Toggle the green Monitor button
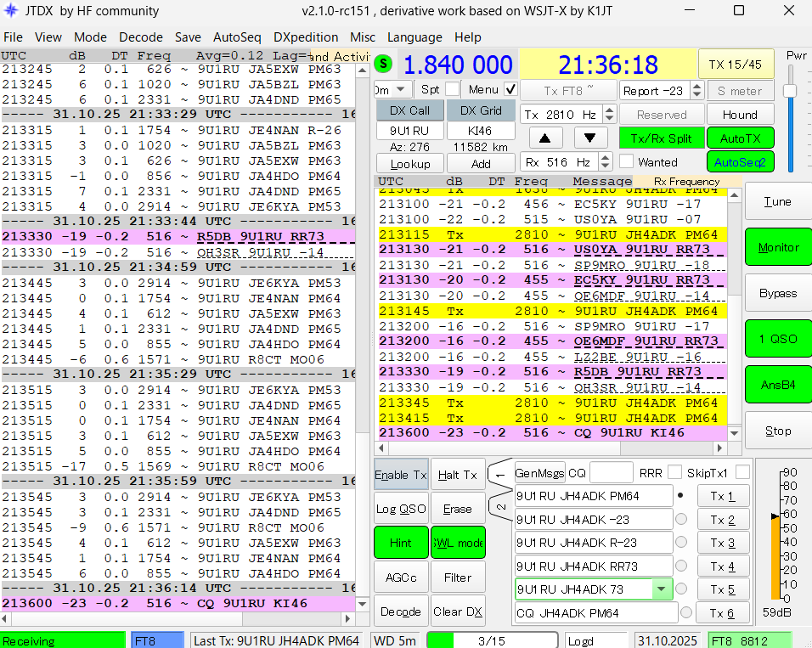The image size is (812, 648). pyautogui.click(x=778, y=247)
